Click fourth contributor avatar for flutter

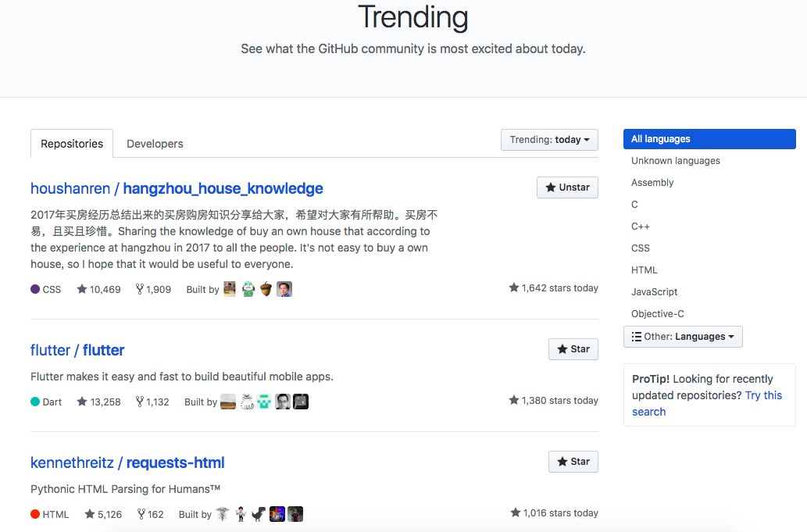click(283, 402)
